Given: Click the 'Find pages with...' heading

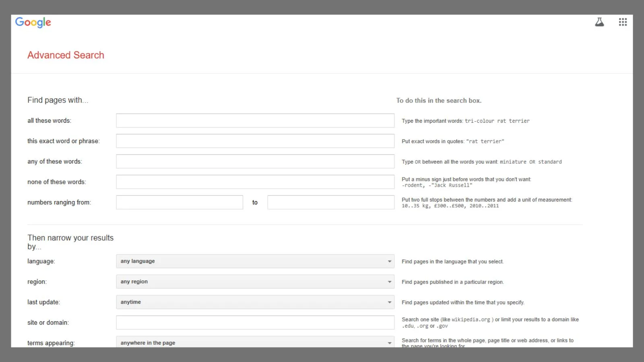Looking at the screenshot, I should [x=58, y=100].
